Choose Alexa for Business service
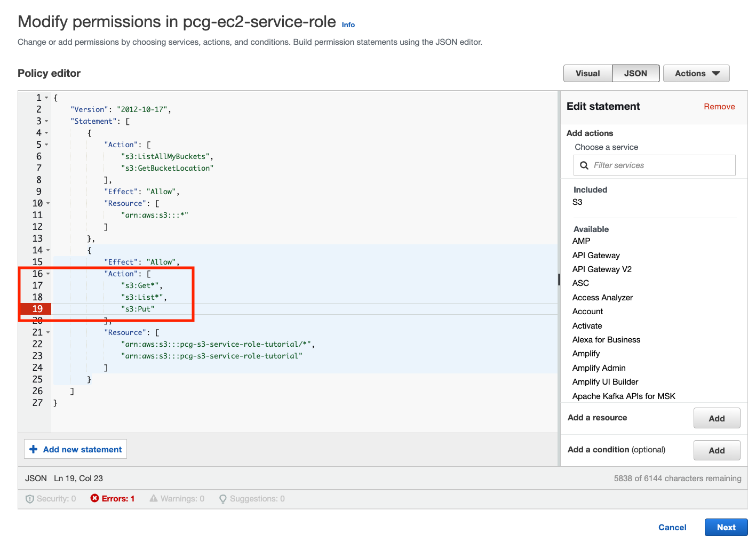 click(x=606, y=340)
